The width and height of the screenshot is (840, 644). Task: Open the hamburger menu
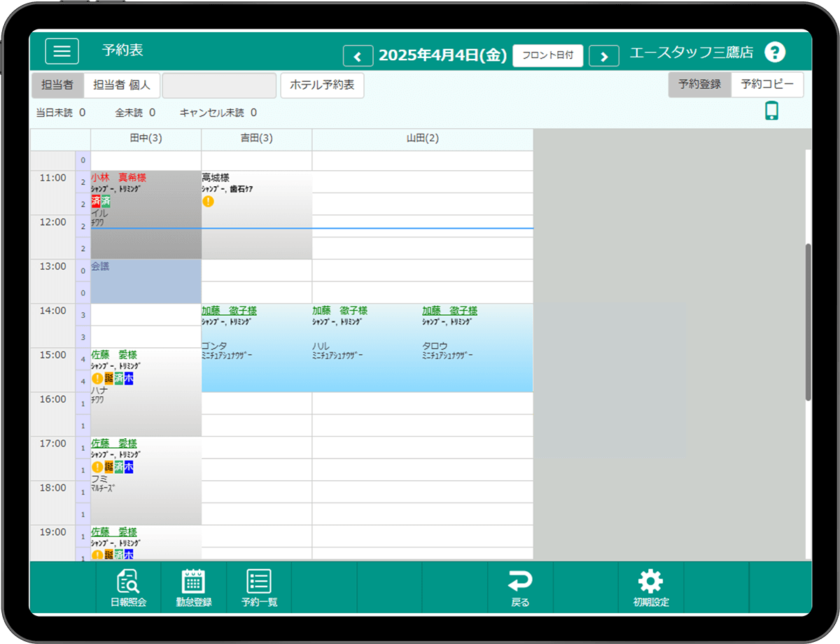coord(62,51)
